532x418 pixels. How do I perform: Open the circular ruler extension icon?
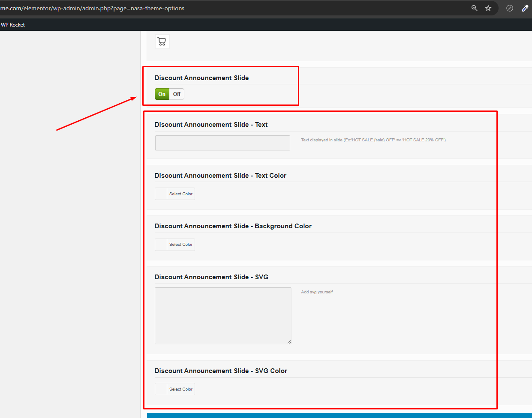pos(510,8)
